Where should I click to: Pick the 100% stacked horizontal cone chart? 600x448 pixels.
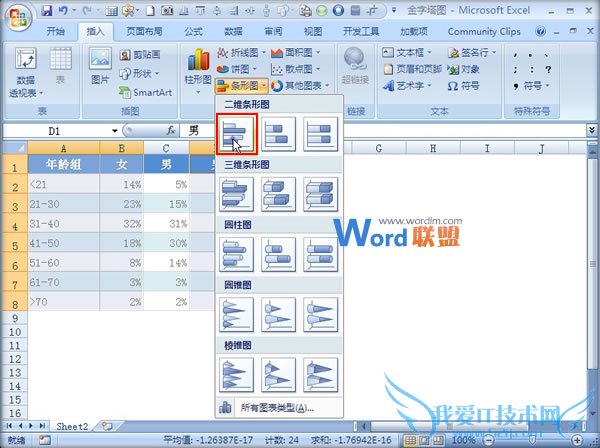[320, 314]
